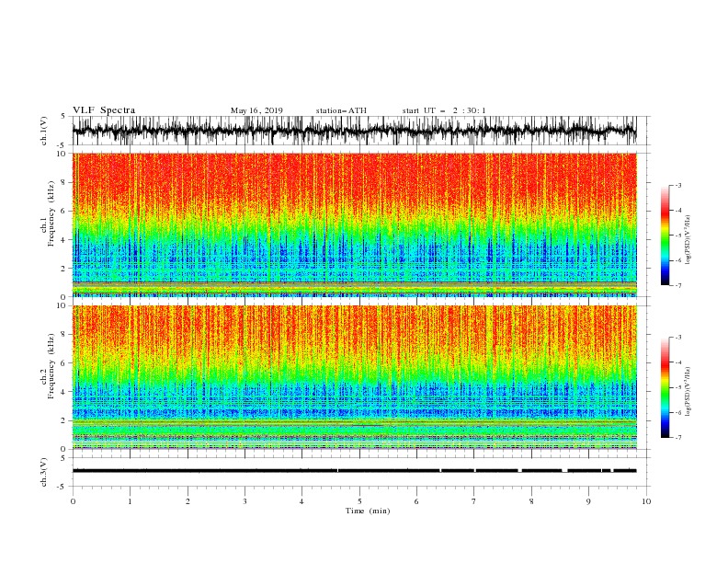Click the ch.2 PSD color scale bar
This screenshot has height=563, width=728.
(x=665, y=387)
